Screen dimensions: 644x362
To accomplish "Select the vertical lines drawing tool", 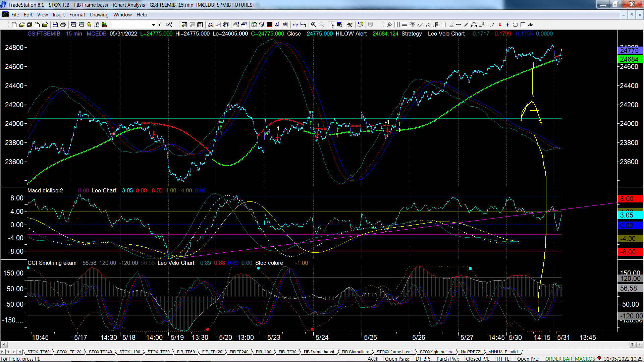I will [396, 25].
